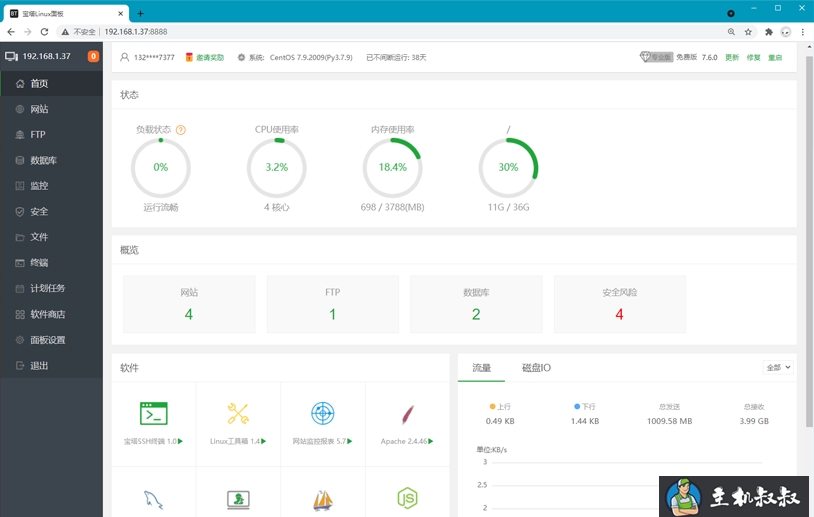Viewport: 814px width, 517px height.
Task: Click the page vertical scrollbar
Action: click(809, 241)
